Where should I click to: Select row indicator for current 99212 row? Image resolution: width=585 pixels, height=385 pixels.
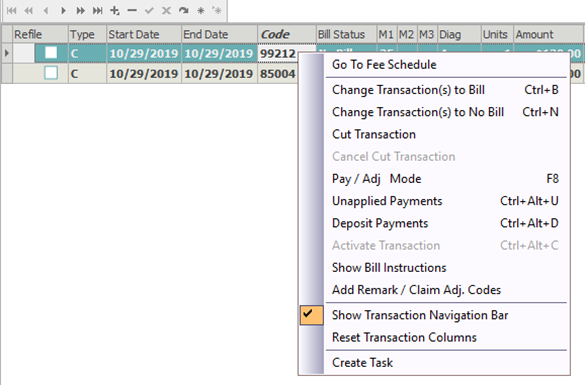7,53
